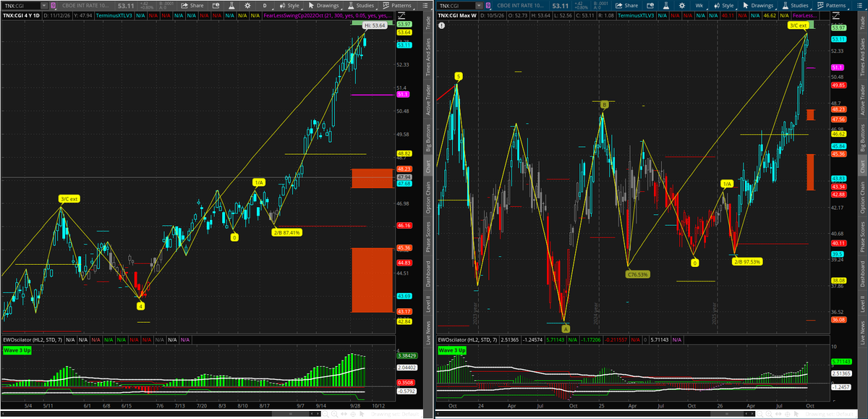This screenshot has height=419, width=868.
Task: Click the Wave 3 Up label in left oscillator
Action: 18,350
